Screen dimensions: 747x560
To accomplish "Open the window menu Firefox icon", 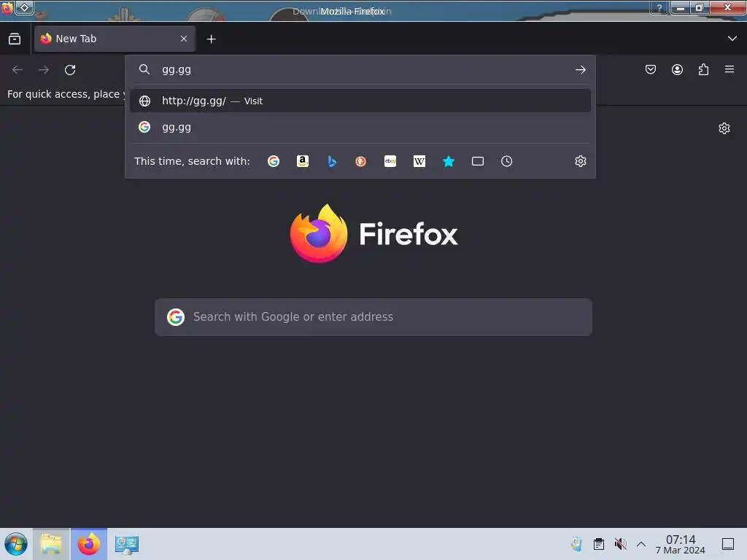I will (x=7, y=7).
